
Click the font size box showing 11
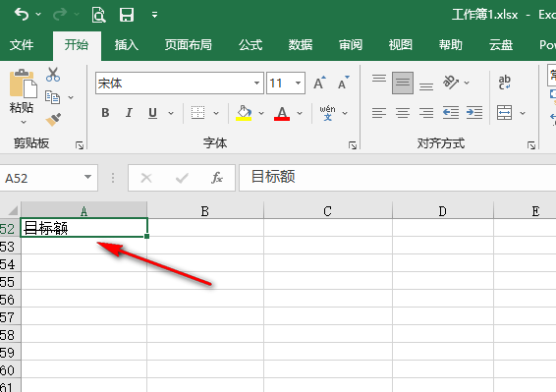pyautogui.click(x=279, y=84)
